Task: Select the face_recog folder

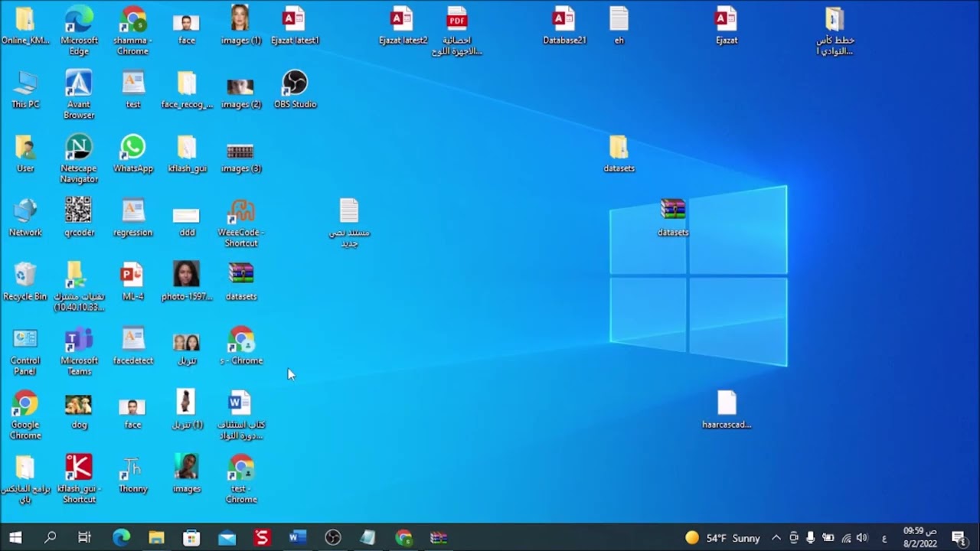Action: tap(187, 90)
